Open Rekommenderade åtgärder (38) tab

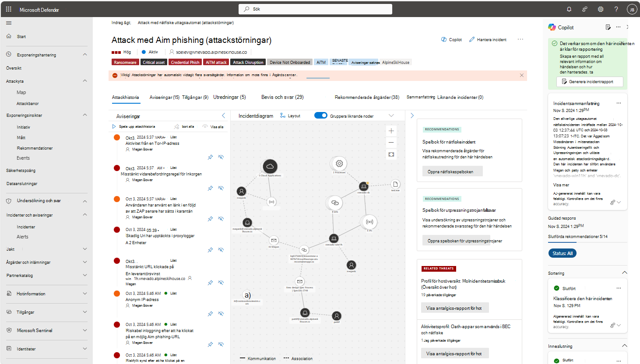point(367,97)
